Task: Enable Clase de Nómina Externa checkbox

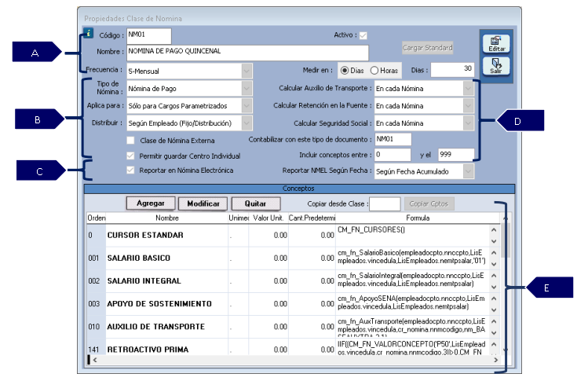Action: pos(130,141)
